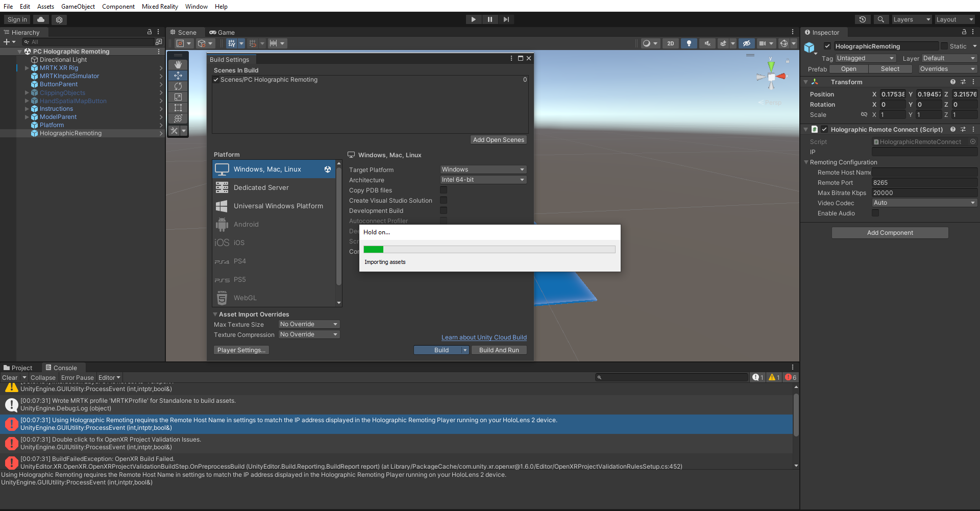Open the Target Platform dropdown
This screenshot has height=511, width=980.
pyautogui.click(x=482, y=169)
